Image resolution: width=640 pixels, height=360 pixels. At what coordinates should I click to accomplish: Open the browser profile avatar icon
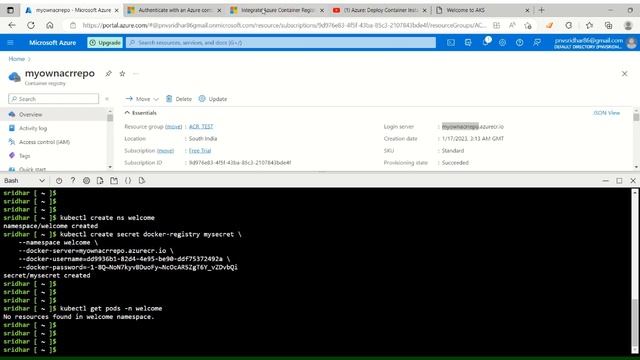coord(629,25)
